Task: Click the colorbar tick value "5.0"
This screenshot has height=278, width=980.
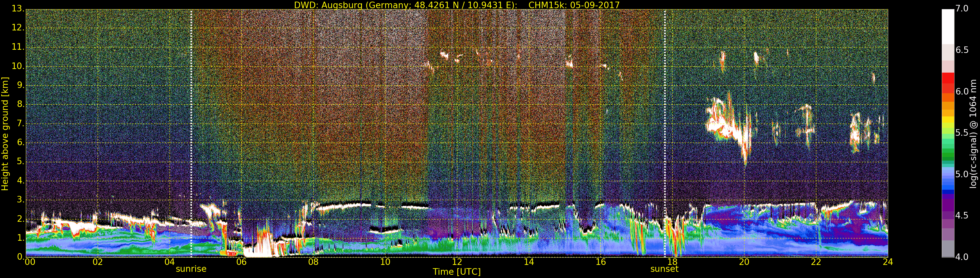Action: (x=962, y=174)
